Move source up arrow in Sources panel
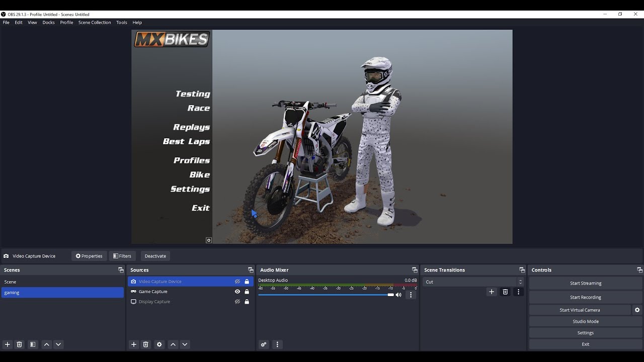The height and width of the screenshot is (362, 644). (x=173, y=344)
